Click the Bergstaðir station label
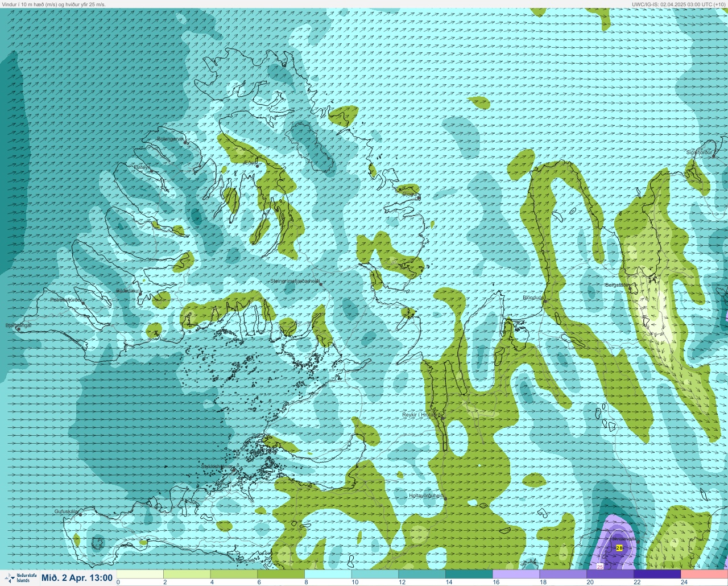This screenshot has width=728, height=586. click(x=617, y=285)
